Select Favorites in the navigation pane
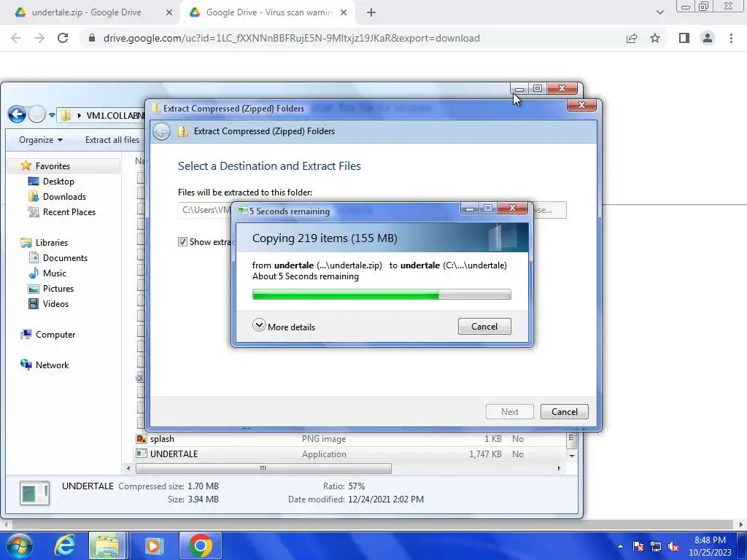The width and height of the screenshot is (747, 560). 53,166
